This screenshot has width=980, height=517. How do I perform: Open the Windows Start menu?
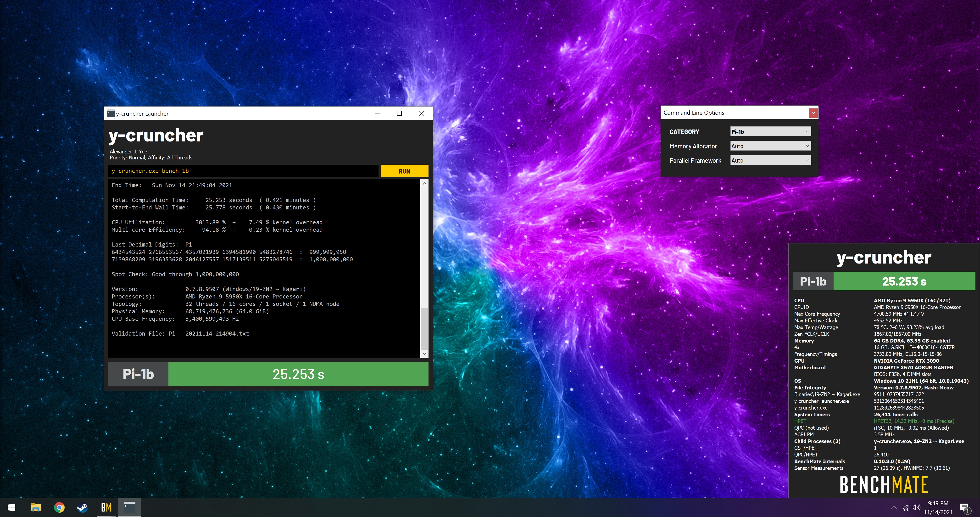tap(11, 507)
